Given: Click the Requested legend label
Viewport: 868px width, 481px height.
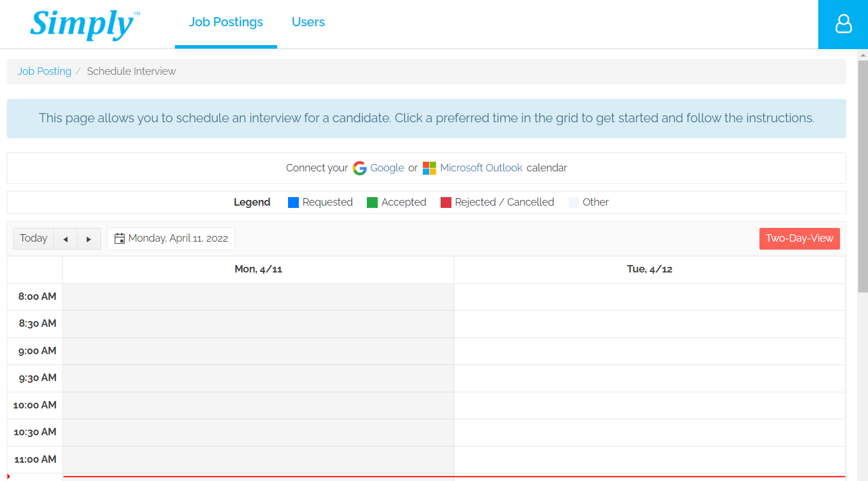Looking at the screenshot, I should coord(327,202).
